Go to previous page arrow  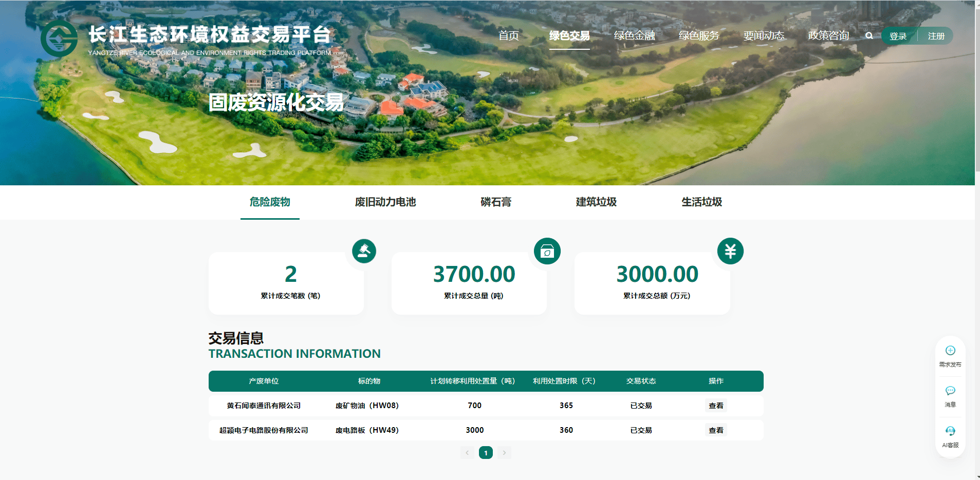click(467, 453)
